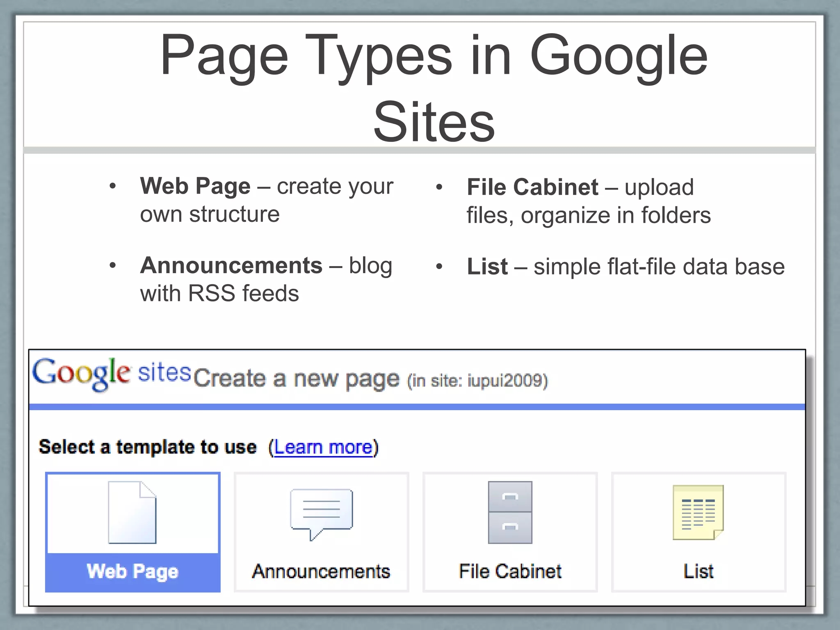The width and height of the screenshot is (840, 630).
Task: Click the 'Create a new page' heading
Action: (296, 379)
